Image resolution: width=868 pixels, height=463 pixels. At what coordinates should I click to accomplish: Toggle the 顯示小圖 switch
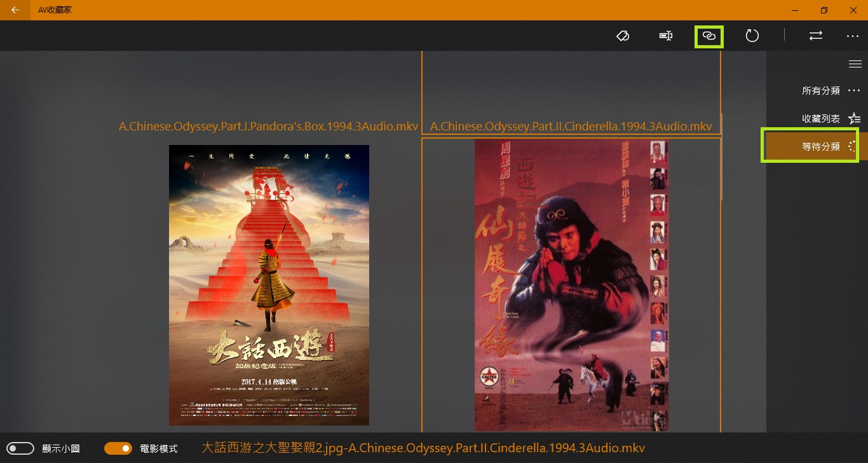coord(21,448)
